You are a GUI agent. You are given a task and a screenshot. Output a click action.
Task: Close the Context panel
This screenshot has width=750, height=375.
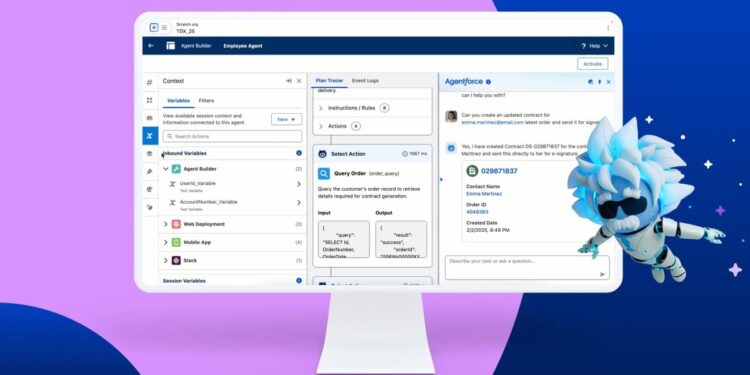point(299,81)
